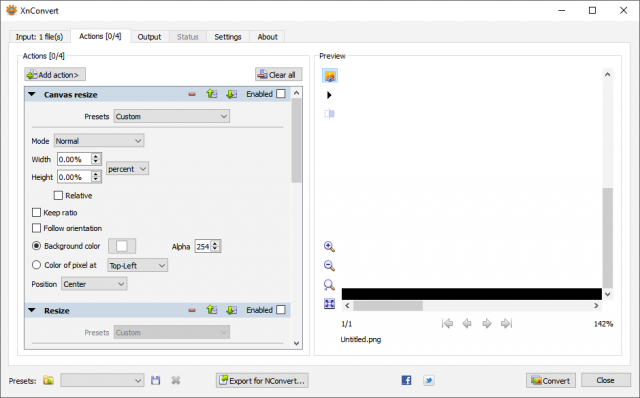Viewport: 640px width, 398px height.
Task: Switch to the Output tab
Action: pos(149,37)
